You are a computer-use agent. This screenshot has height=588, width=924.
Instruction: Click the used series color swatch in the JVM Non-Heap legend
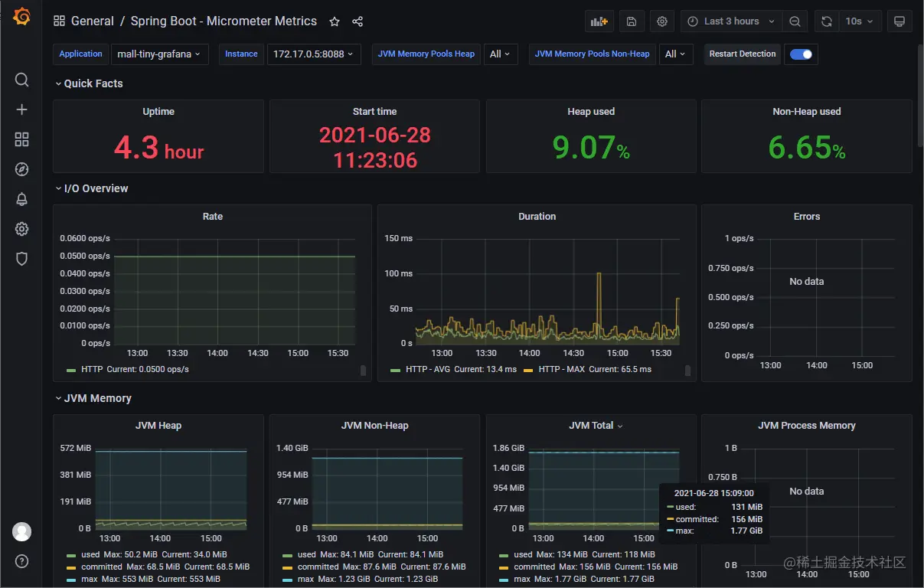288,554
